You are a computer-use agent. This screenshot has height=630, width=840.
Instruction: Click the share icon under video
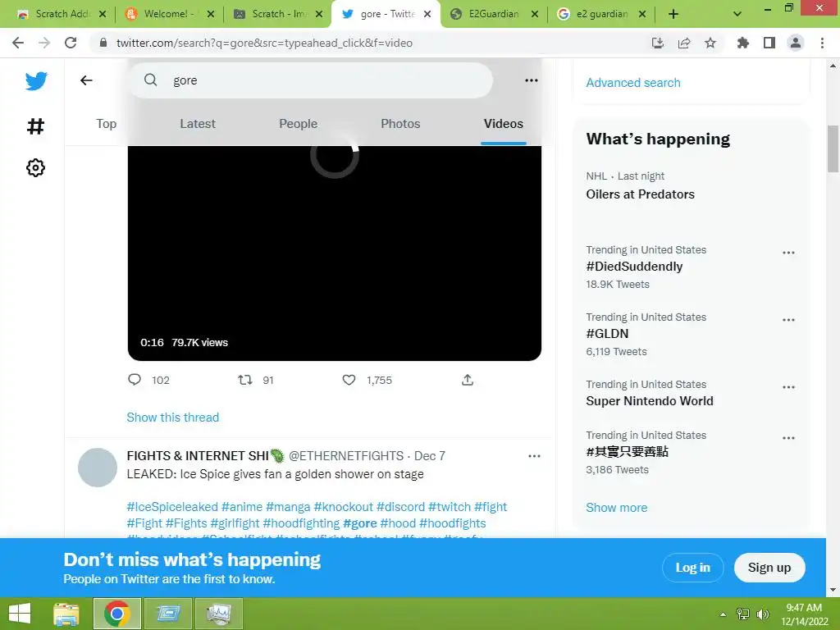point(467,380)
